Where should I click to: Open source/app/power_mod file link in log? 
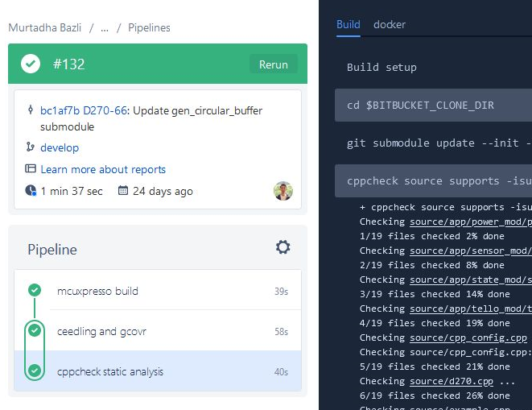[x=471, y=222]
